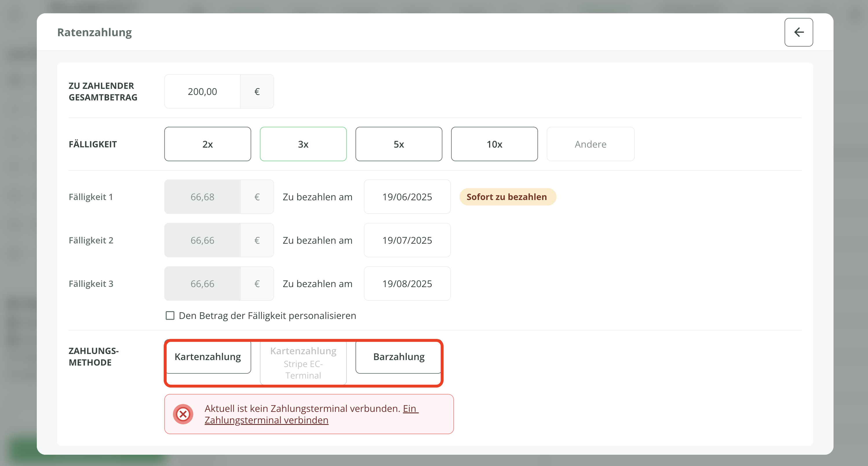Click the Sofort zu bezahlen badge
The height and width of the screenshot is (466, 868).
pos(507,197)
